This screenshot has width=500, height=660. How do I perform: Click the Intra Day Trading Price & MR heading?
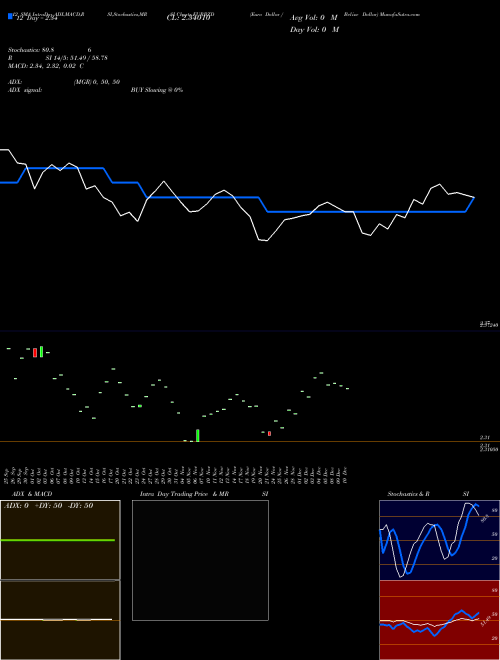coord(184,494)
